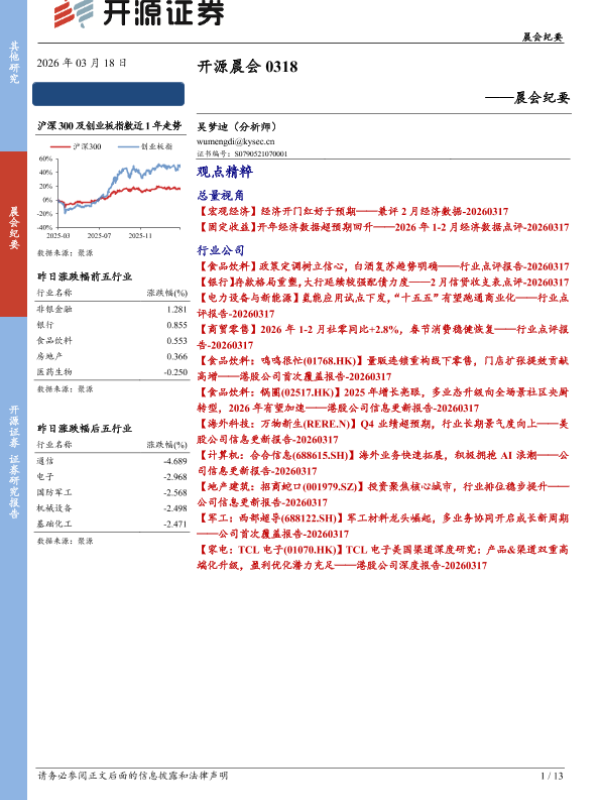The height and width of the screenshot is (800, 600).
Task: Select the 其他研究 sidebar tab
Action: (14, 62)
